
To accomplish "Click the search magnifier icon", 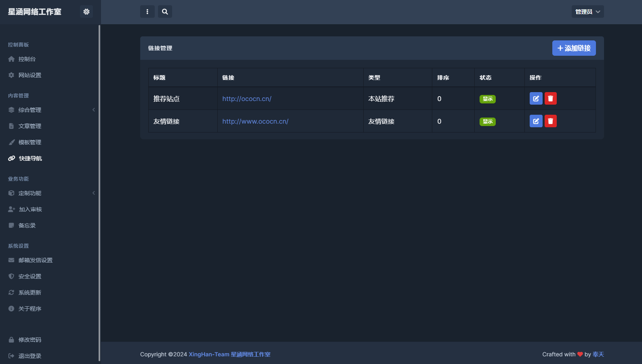I will click(165, 12).
